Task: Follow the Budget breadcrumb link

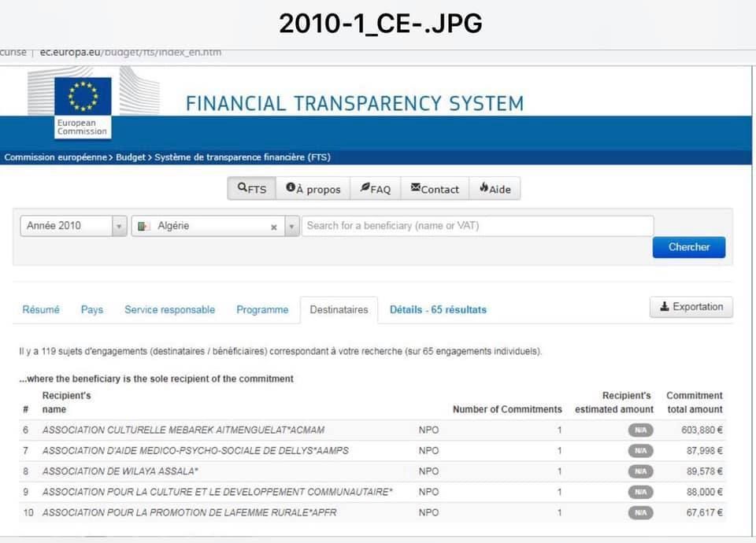Action: click(x=131, y=157)
